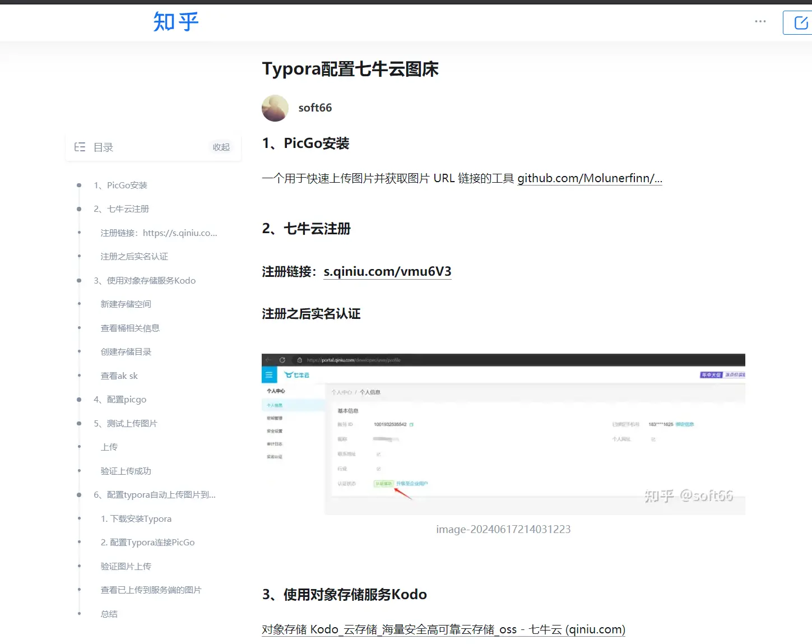Open author name soft66 profile
This screenshot has height=644, width=812.
[x=315, y=108]
